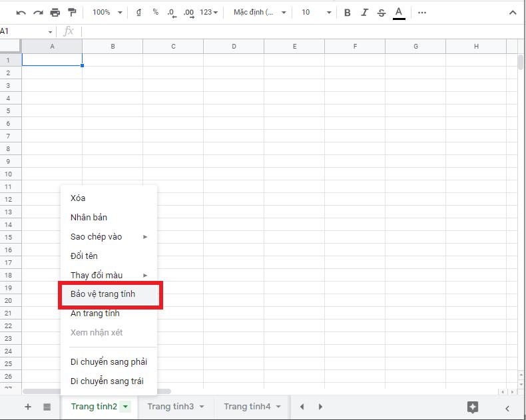
Task: Choose Di chuyển sang trái
Action: 109,381
